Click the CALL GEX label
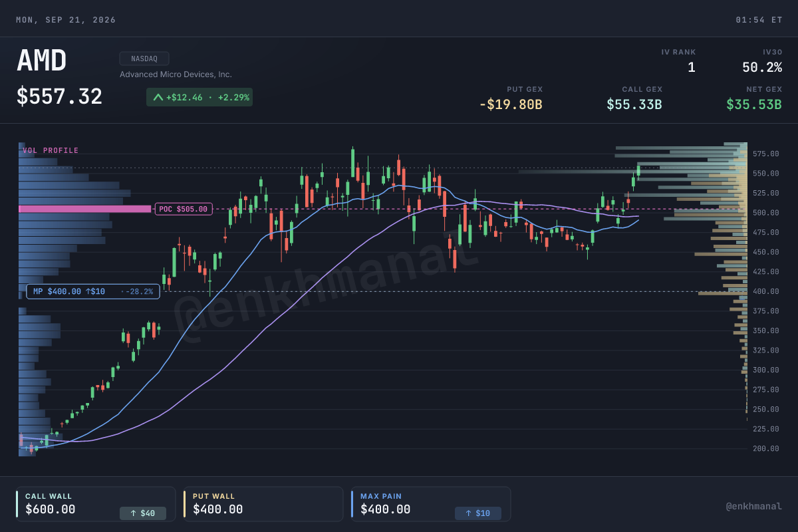798x532 pixels. coord(642,89)
